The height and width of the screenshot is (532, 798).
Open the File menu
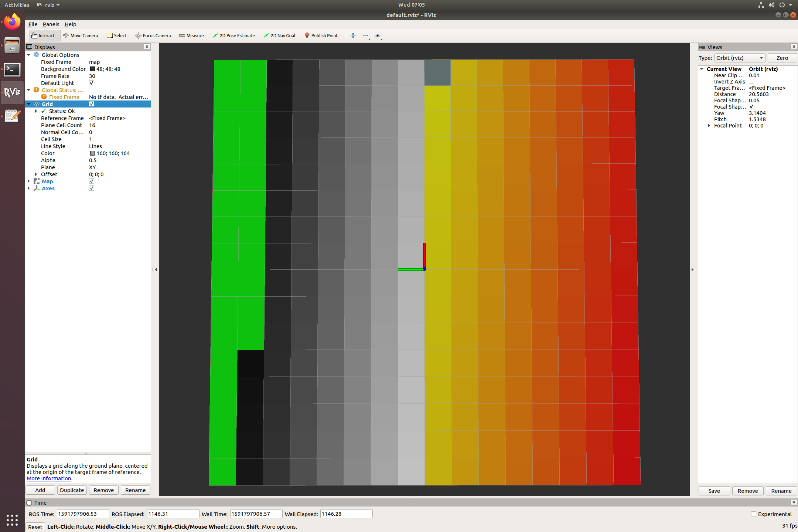33,24
